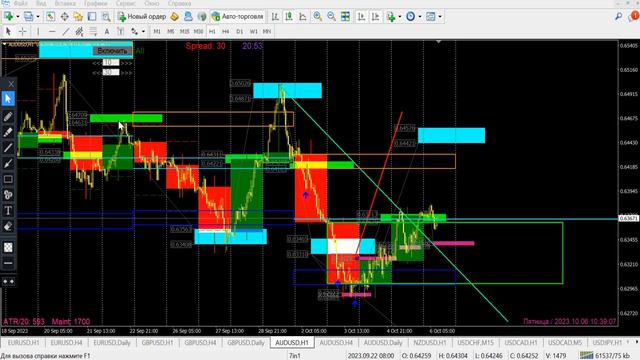Click the zoom in magnifier icon
Screen dimensions: 640x360
pyautogui.click(x=318, y=17)
